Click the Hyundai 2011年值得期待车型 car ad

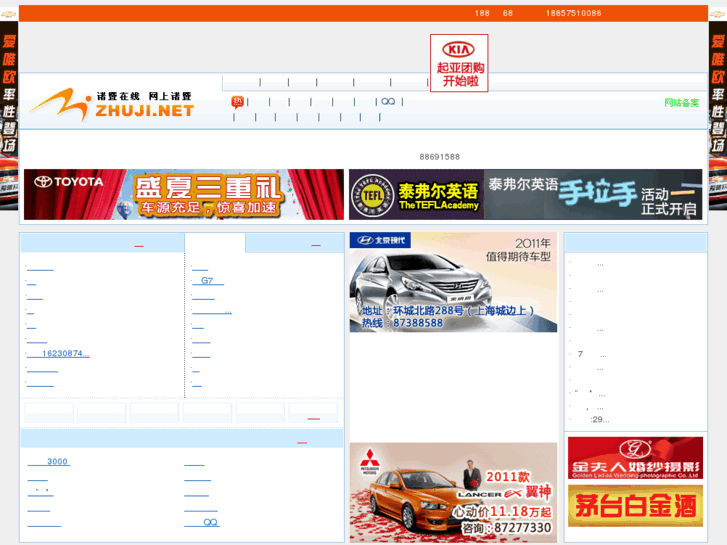click(453, 282)
